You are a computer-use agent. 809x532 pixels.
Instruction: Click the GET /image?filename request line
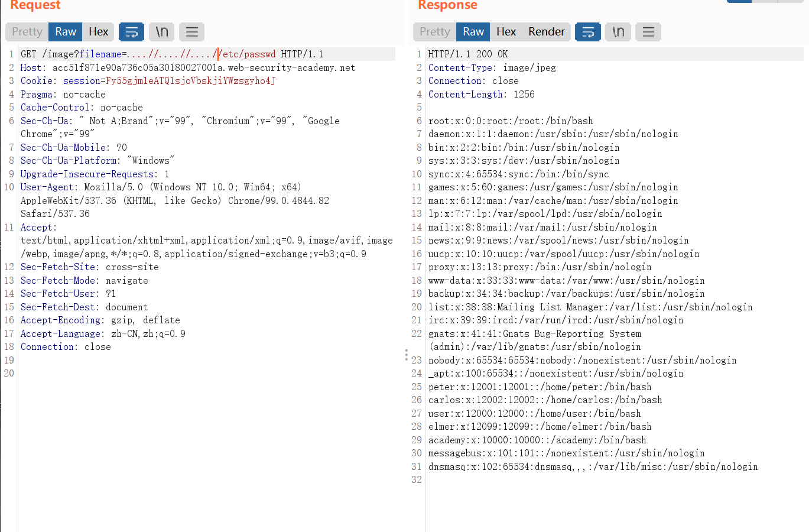[x=172, y=54]
